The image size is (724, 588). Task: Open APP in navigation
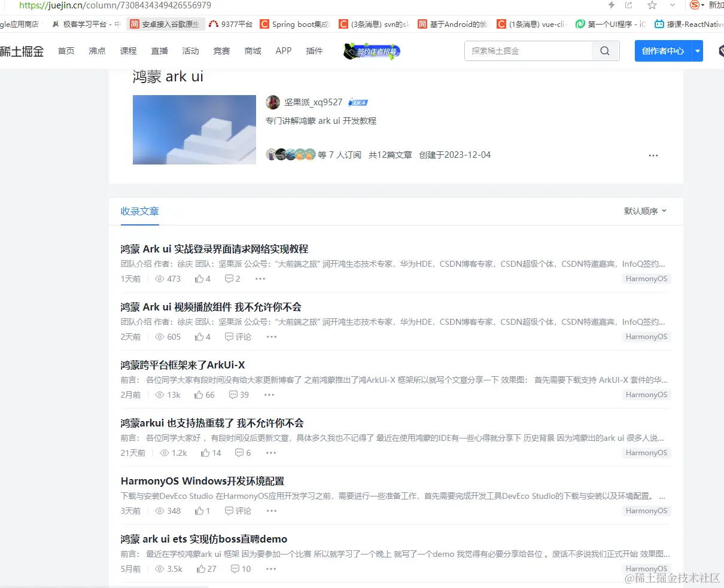(284, 51)
